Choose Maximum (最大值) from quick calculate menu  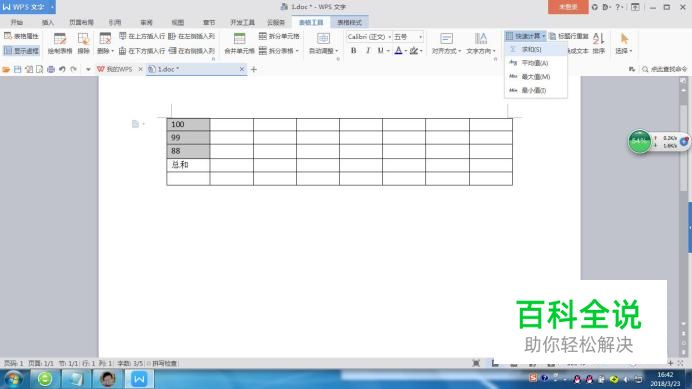click(535, 77)
